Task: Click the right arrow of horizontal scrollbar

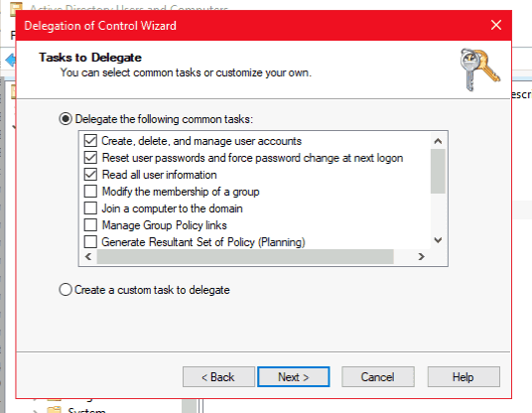Action: (421, 256)
